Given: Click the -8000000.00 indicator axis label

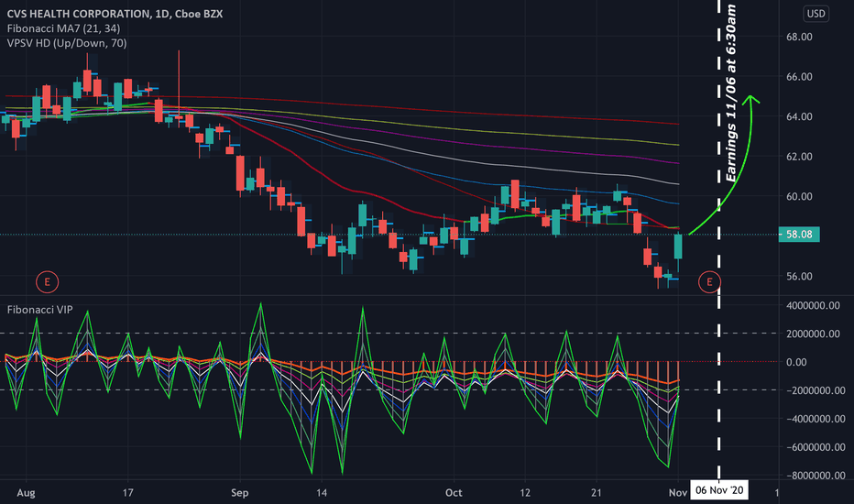Looking at the screenshot, I should pos(815,476).
